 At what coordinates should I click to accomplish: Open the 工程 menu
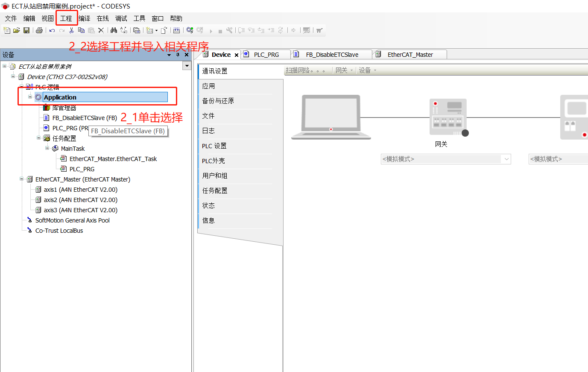pyautogui.click(x=66, y=18)
